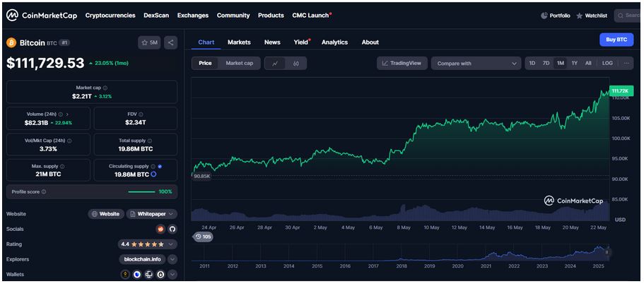Switch to line chart view
644x284 pixels.
coord(275,64)
